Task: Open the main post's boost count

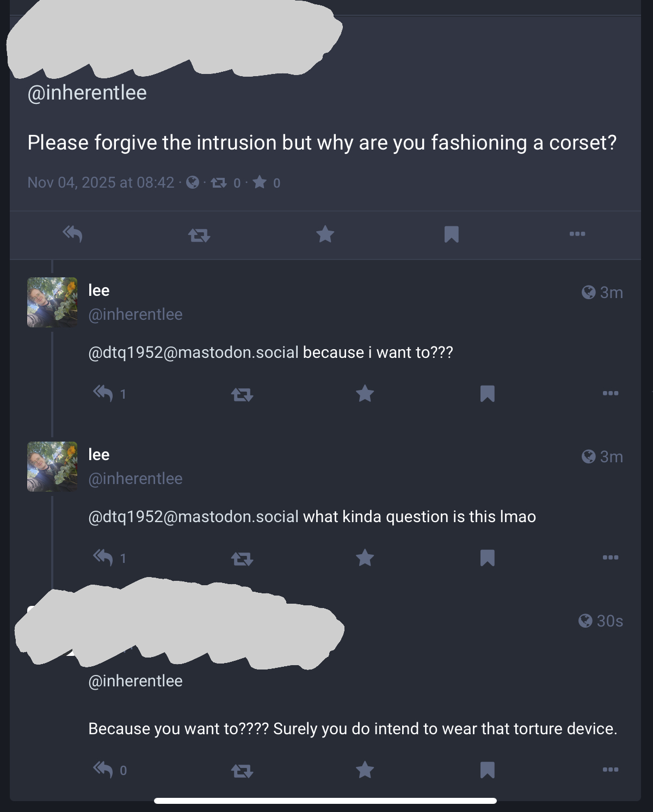Action: pyautogui.click(x=225, y=183)
